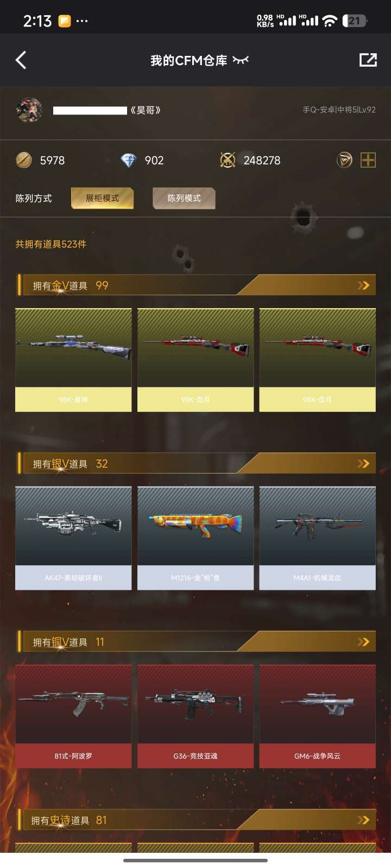391x868 pixels.
Task: Expand the 史诗道具 section arrow
Action: pos(363,820)
